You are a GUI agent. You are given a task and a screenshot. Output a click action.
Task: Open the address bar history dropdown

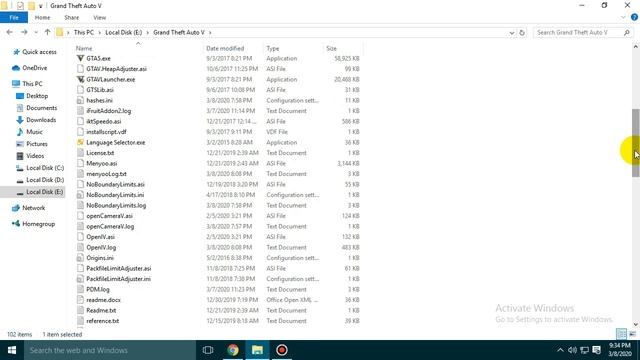point(512,33)
